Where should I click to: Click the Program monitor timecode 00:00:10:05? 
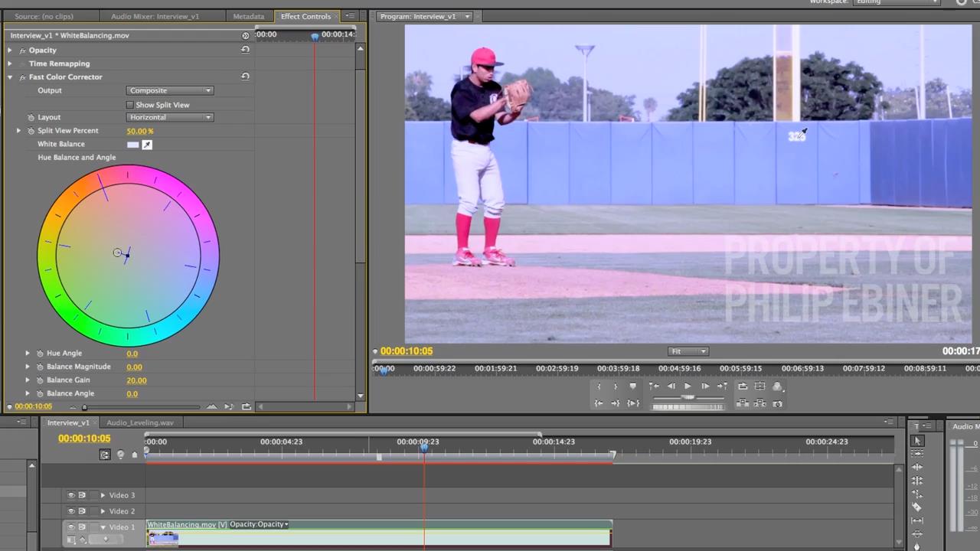(407, 351)
